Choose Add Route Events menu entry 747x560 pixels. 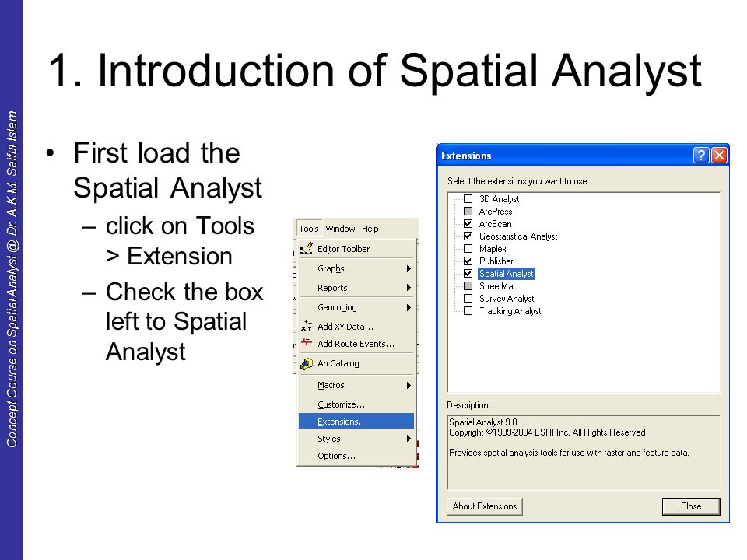click(356, 343)
